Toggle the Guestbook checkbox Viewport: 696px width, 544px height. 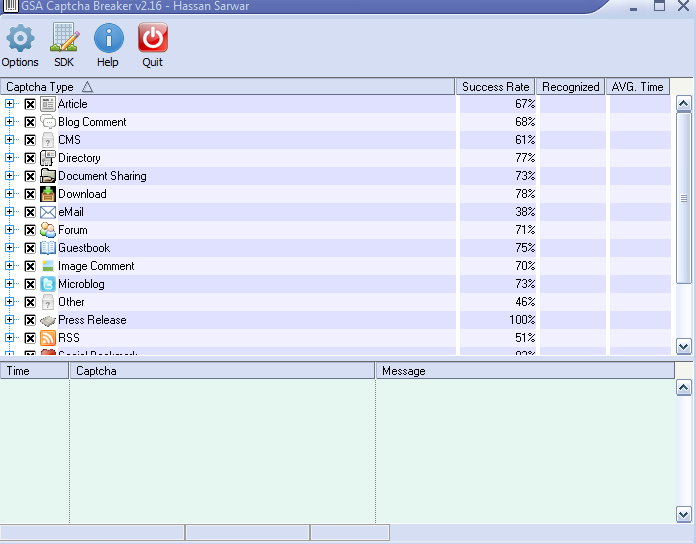[x=30, y=248]
